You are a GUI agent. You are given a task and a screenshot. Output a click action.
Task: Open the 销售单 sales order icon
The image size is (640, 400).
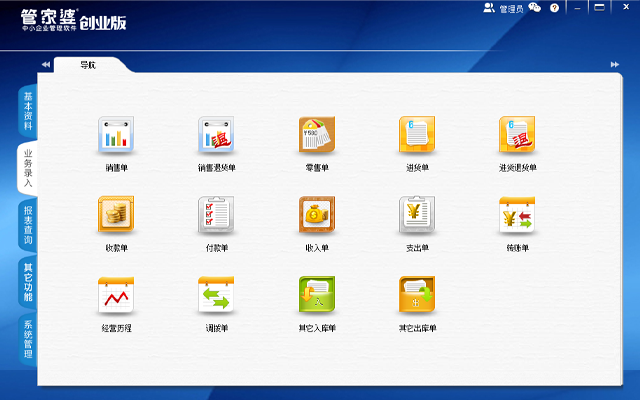click(x=116, y=136)
